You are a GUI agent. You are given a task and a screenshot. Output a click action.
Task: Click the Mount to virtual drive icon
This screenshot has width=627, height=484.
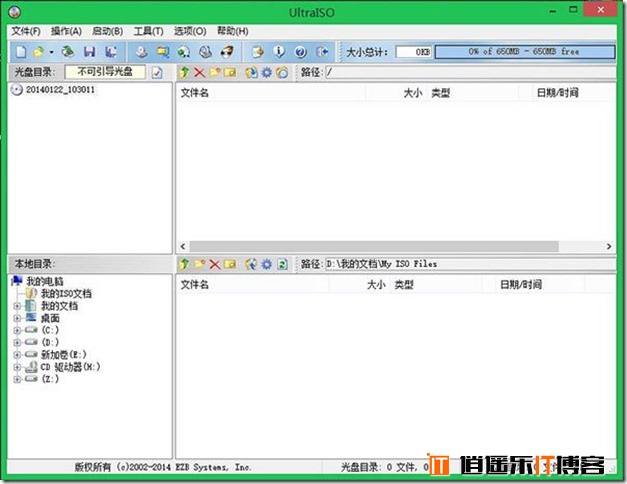[x=184, y=52]
